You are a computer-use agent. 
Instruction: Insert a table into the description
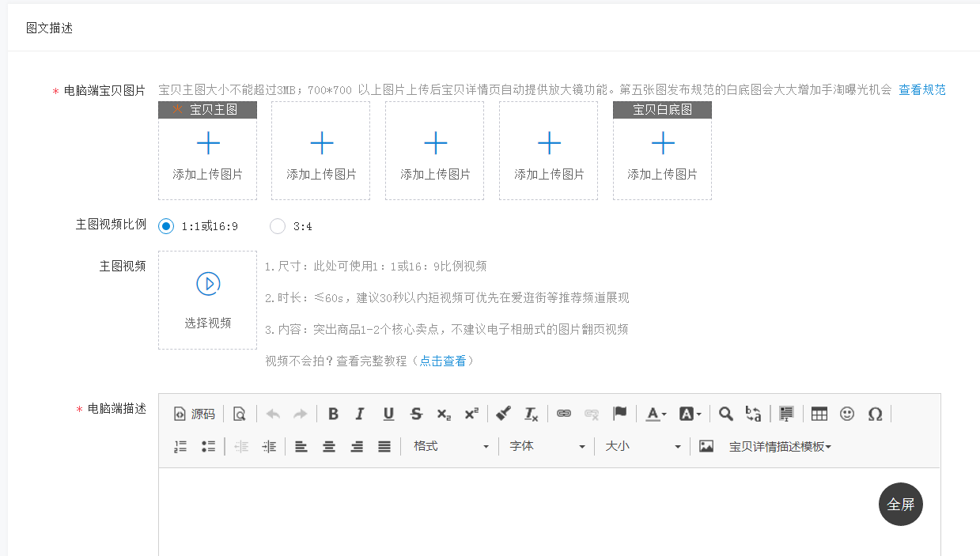tap(819, 414)
